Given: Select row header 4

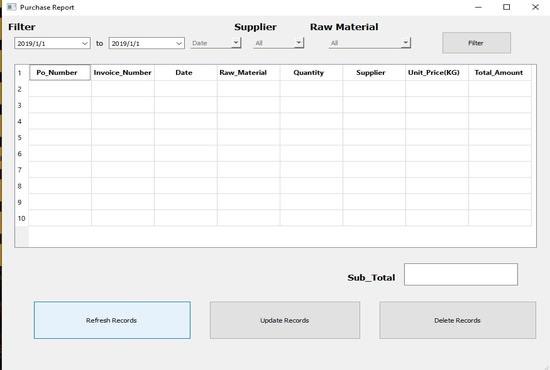Looking at the screenshot, I should [x=22, y=121].
